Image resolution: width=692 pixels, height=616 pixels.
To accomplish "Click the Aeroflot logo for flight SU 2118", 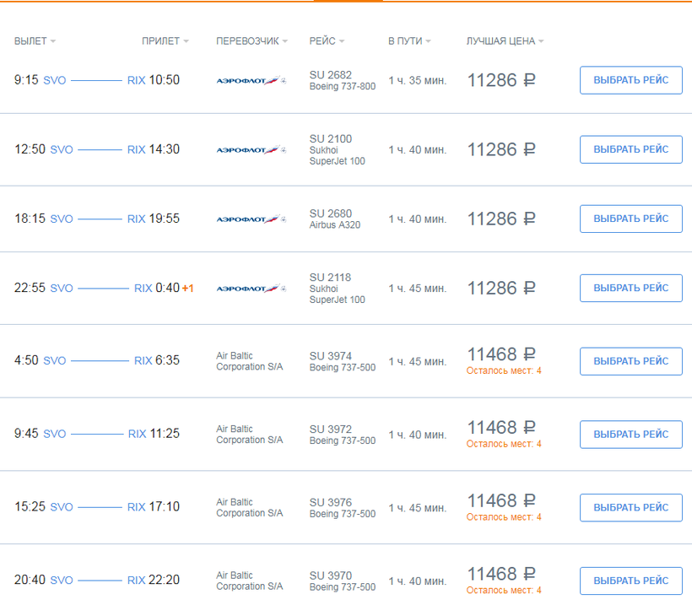I will [x=251, y=289].
